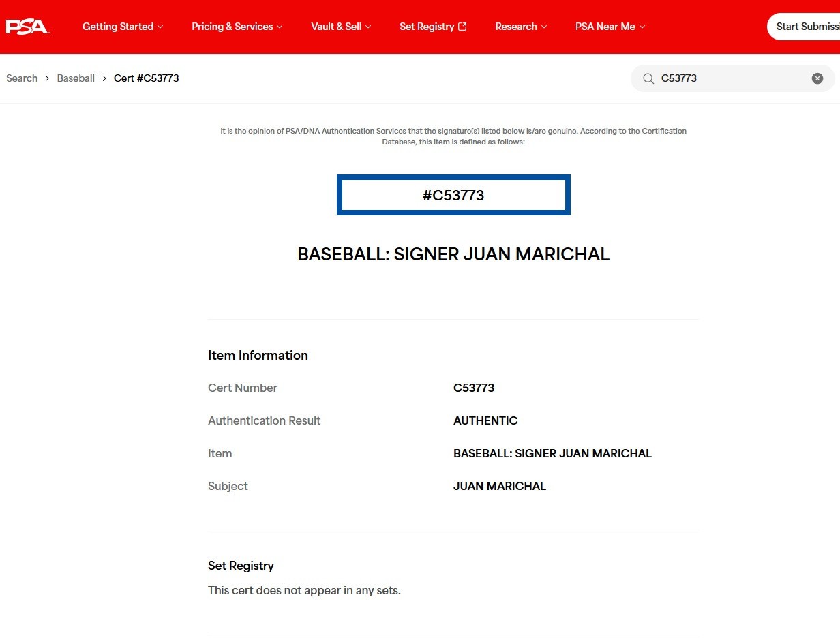Image resolution: width=840 pixels, height=644 pixels.
Task: Select the cert number value C53773
Action: [x=474, y=388]
